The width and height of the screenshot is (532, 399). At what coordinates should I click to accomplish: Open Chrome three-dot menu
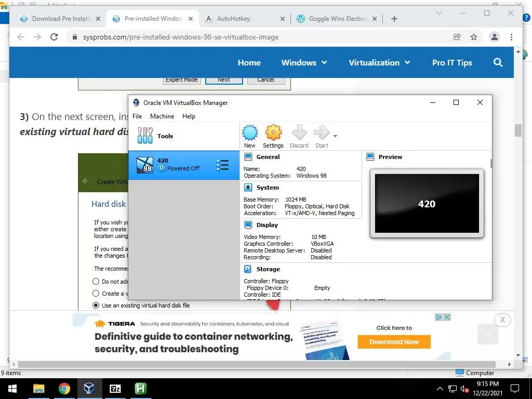[x=511, y=37]
